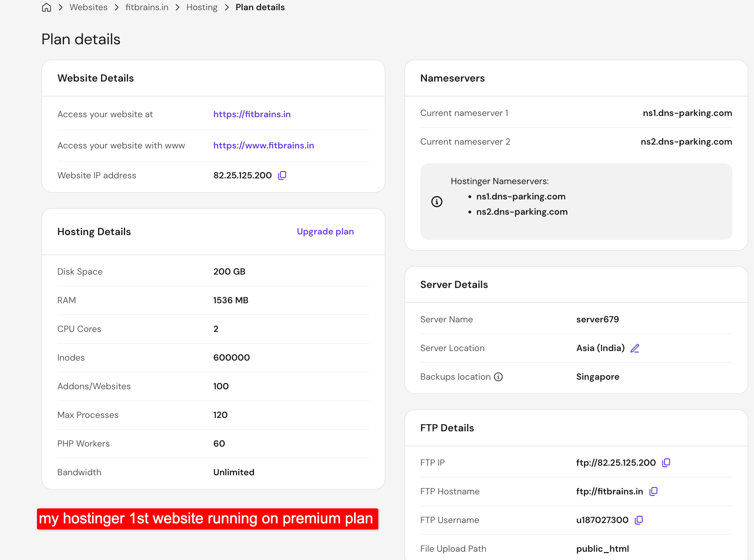The width and height of the screenshot is (754, 560).
Task: Click the 1536 MB RAM value
Action: (231, 300)
